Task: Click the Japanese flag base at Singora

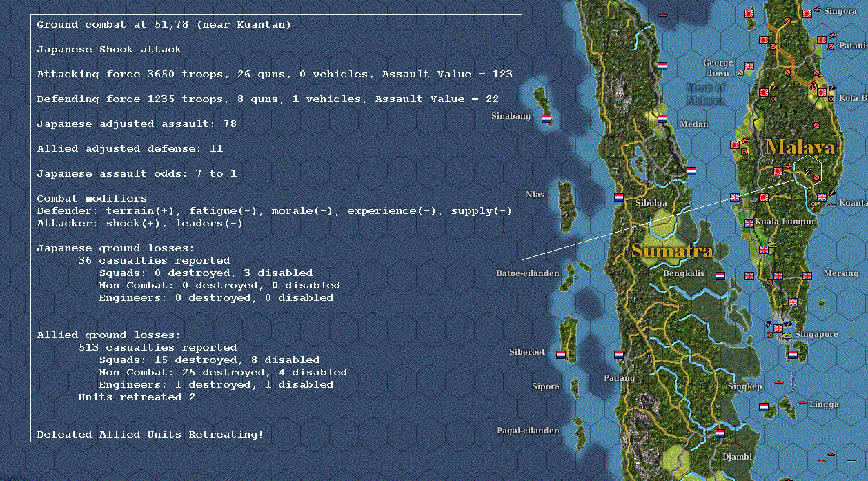Action: coord(807,13)
